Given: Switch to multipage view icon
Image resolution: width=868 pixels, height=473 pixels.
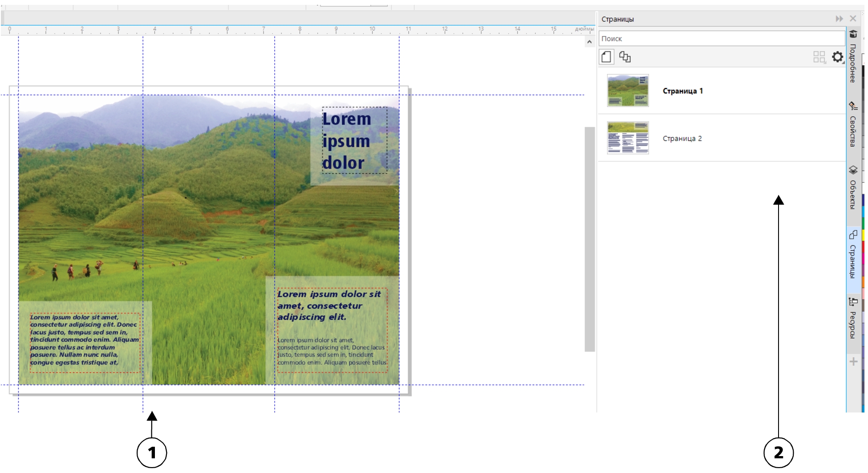Looking at the screenshot, I should coord(625,57).
